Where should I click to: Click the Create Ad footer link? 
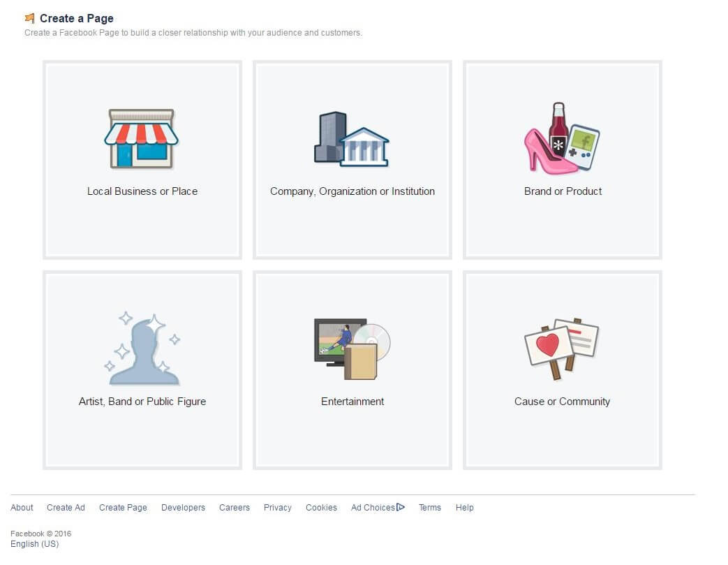(66, 507)
